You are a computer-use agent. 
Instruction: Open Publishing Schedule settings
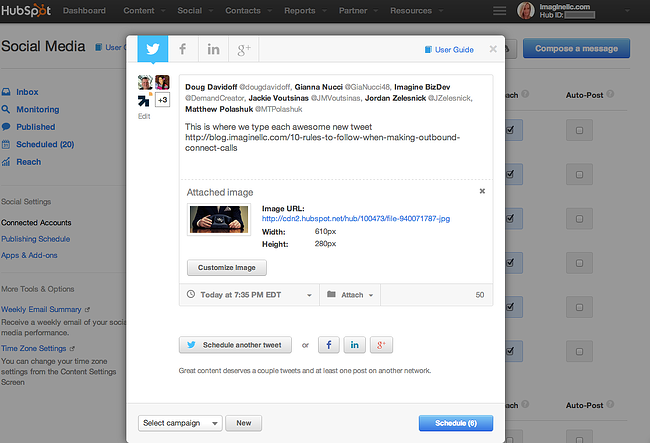click(x=36, y=239)
